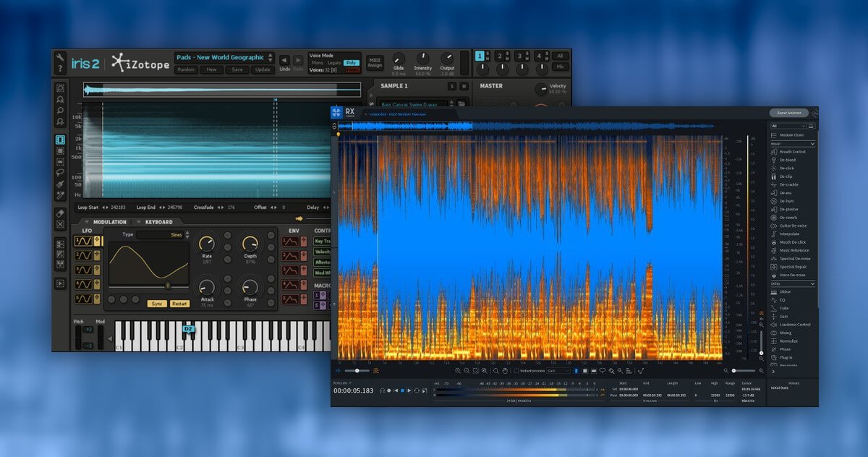Image resolution: width=868 pixels, height=457 pixels.
Task: Toggle sample slot 1 on
Action: click(x=480, y=56)
